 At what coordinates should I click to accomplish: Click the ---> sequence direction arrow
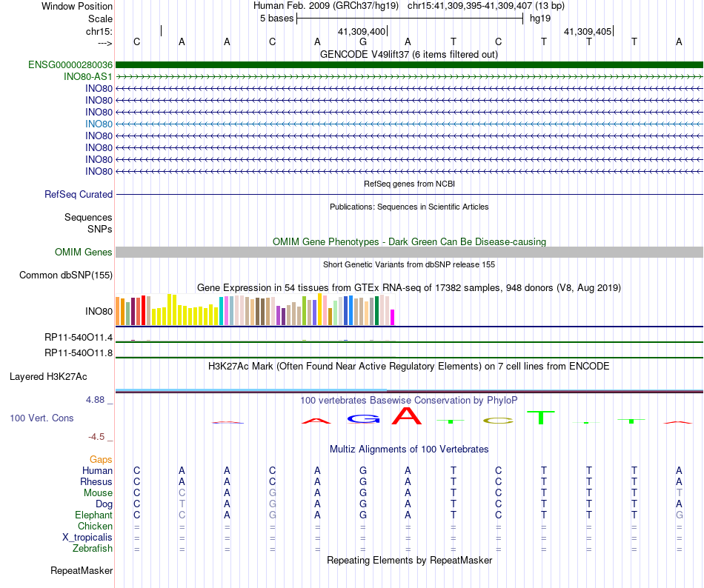(105, 43)
